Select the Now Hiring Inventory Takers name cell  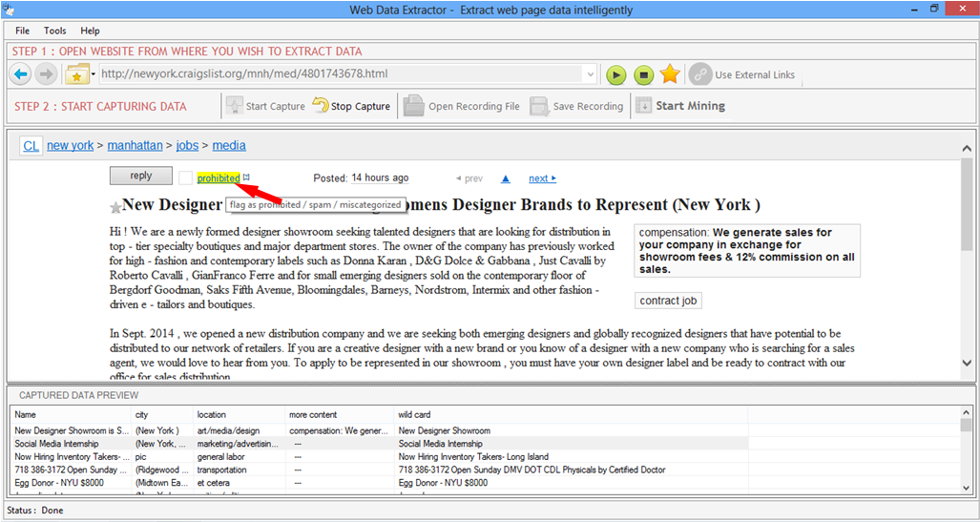(72, 457)
